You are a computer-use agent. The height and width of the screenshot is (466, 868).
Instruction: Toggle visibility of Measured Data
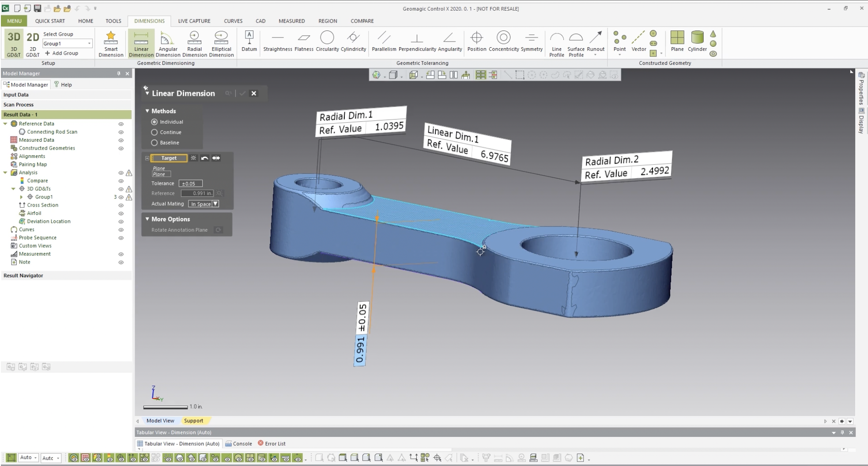[121, 140]
